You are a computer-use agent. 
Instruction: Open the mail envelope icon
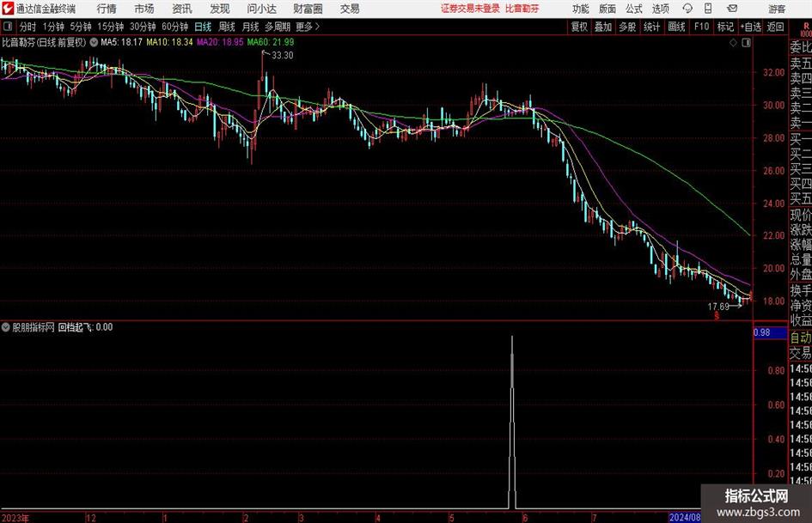(x=732, y=9)
